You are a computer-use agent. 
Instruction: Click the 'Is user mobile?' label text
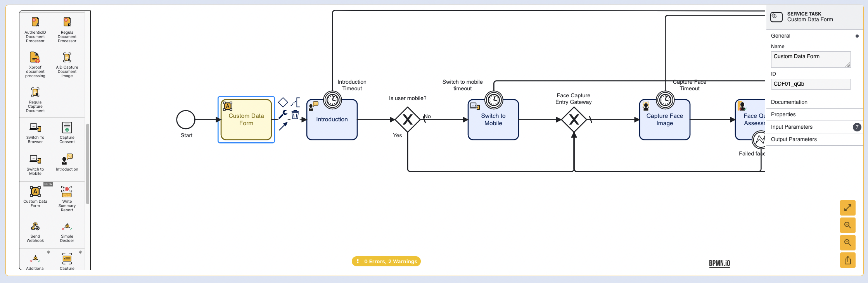(408, 98)
